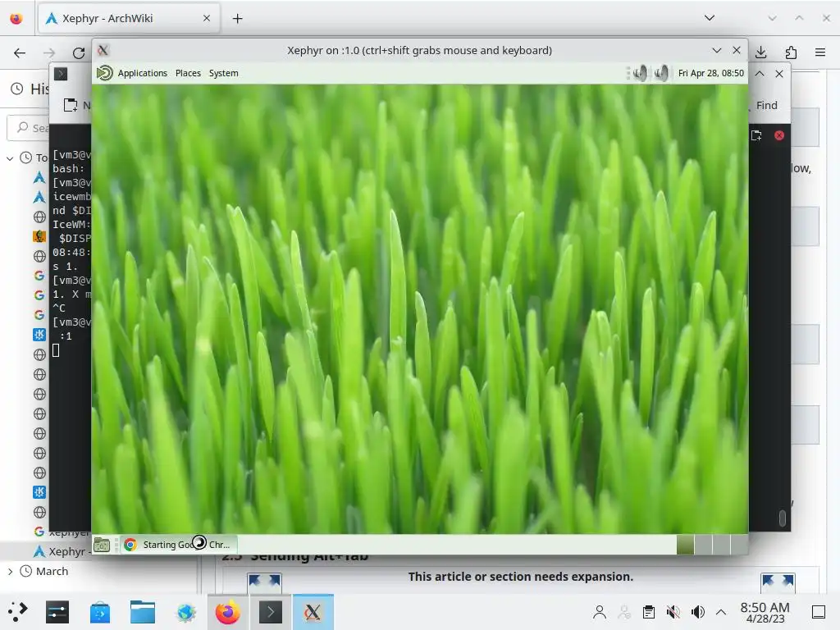Collapse the Today history group
840x630 pixels.
10,158
